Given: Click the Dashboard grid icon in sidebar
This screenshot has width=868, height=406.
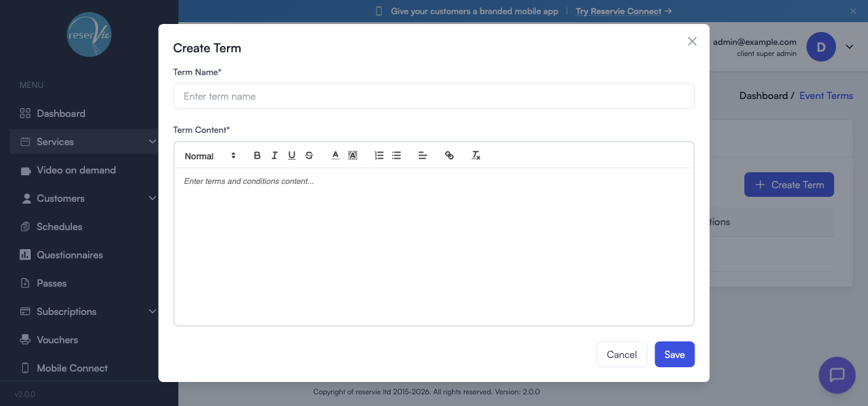Looking at the screenshot, I should 25,113.
